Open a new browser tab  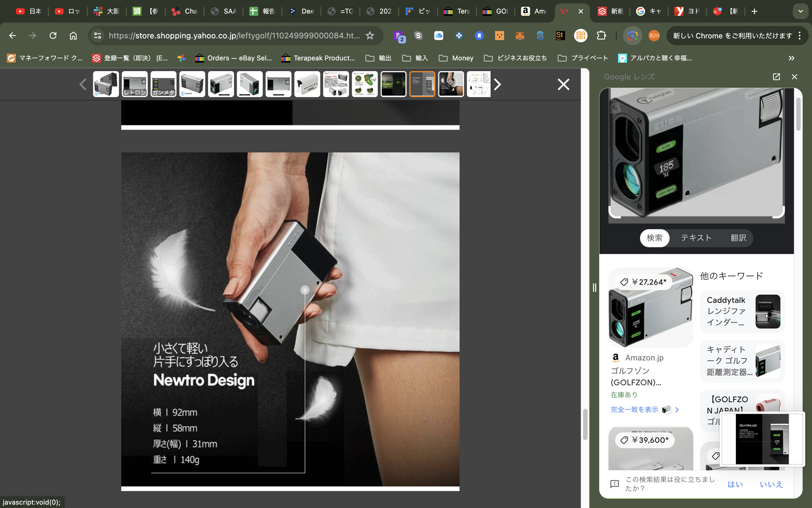coord(755,11)
